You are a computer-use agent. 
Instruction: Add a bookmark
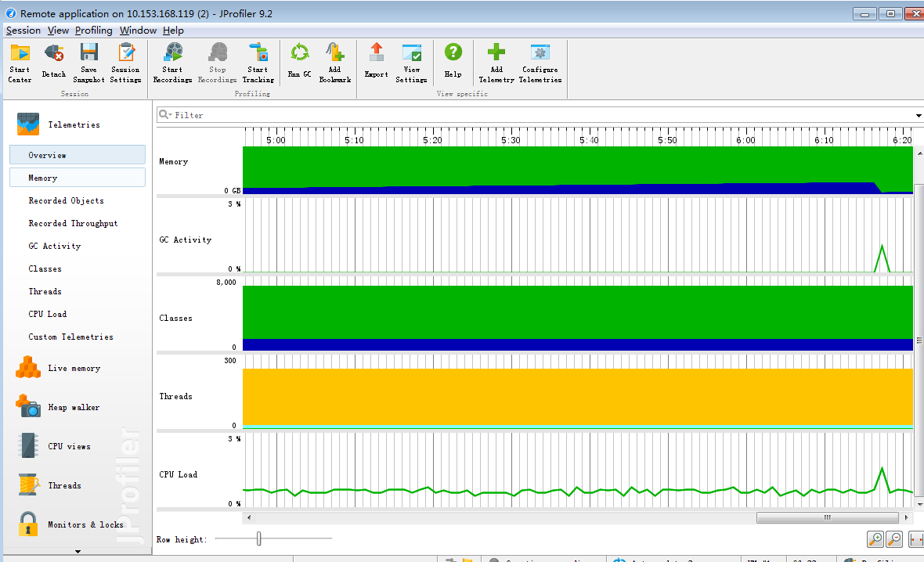tap(334, 63)
